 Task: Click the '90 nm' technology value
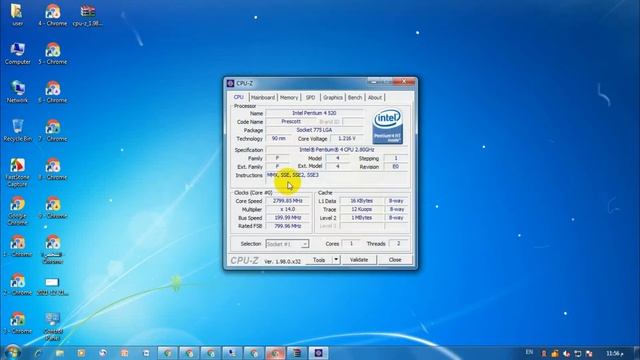[279, 139]
